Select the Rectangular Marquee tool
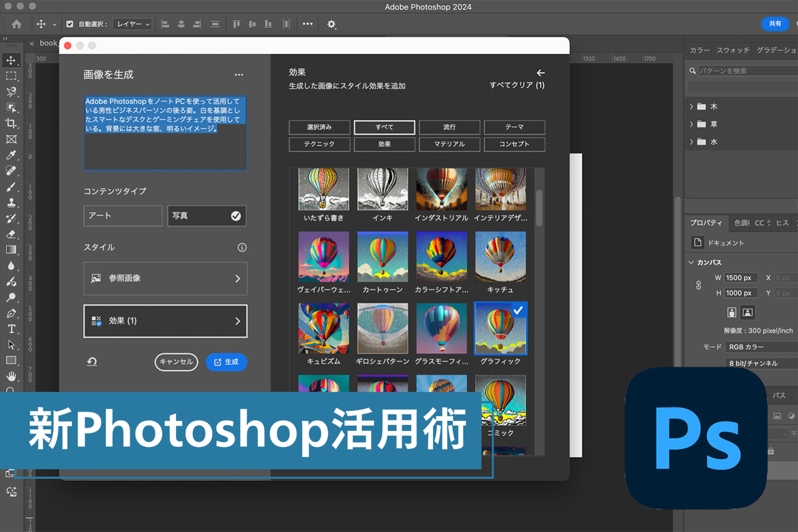This screenshot has width=798, height=532. tap(11, 76)
